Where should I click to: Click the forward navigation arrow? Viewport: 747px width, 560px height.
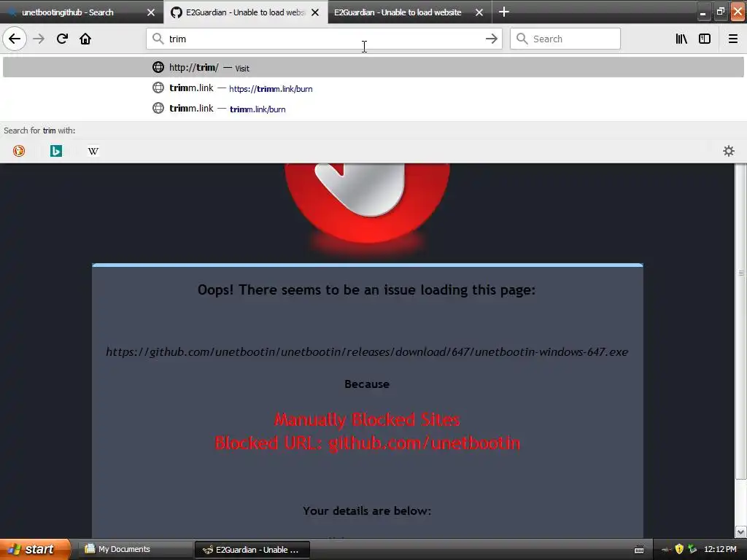39,39
